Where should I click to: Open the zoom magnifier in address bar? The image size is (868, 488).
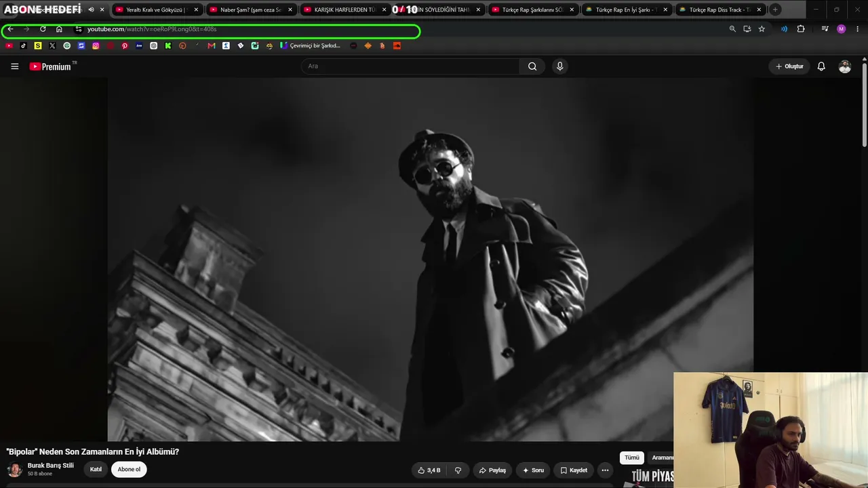coord(732,29)
